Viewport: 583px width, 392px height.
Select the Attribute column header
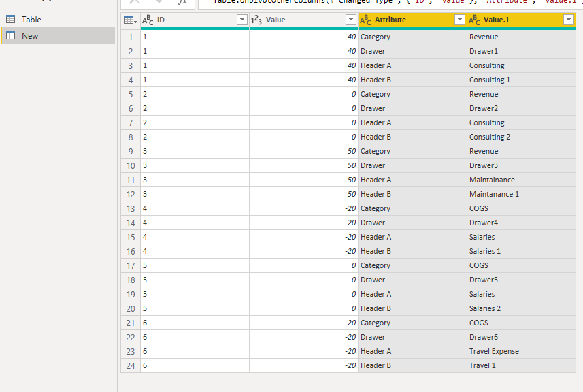pos(412,20)
